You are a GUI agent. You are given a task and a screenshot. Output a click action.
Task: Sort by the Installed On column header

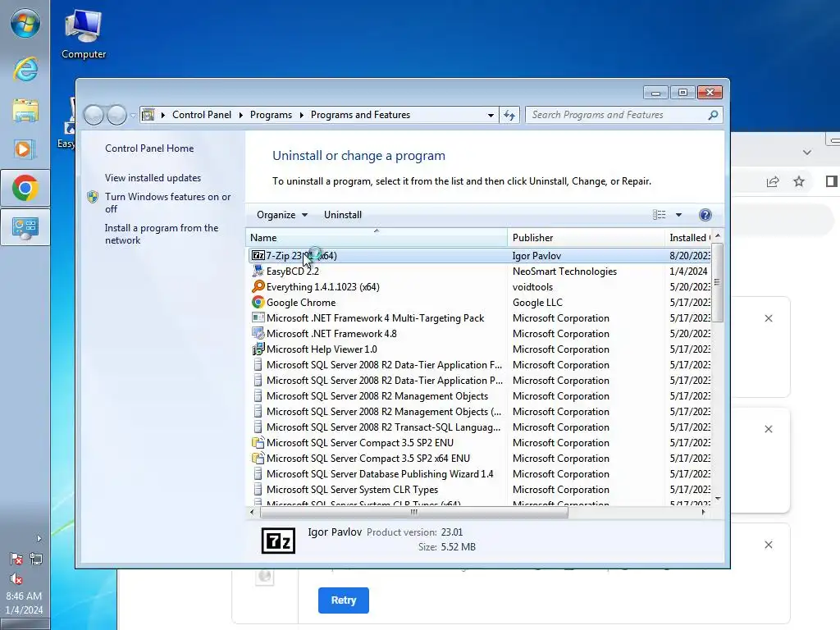pyautogui.click(x=688, y=237)
